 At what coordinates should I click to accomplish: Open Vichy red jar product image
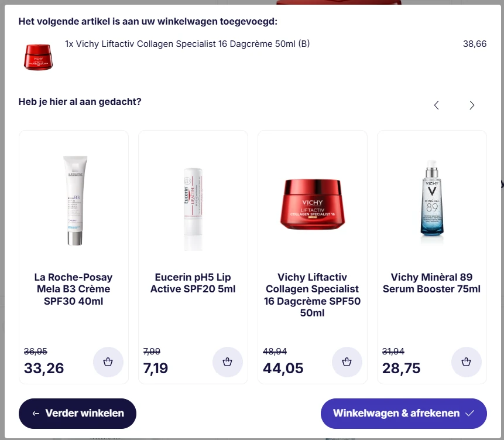[313, 204]
